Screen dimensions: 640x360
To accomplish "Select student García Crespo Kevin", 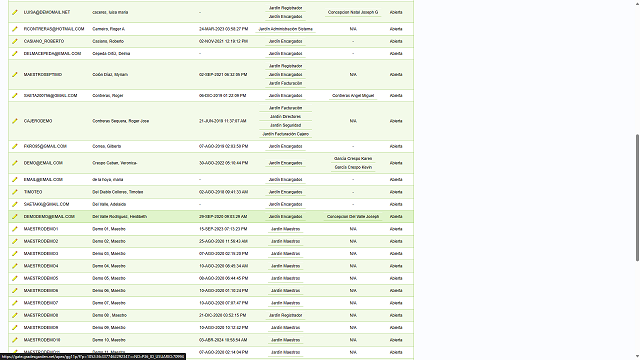I will 353,167.
